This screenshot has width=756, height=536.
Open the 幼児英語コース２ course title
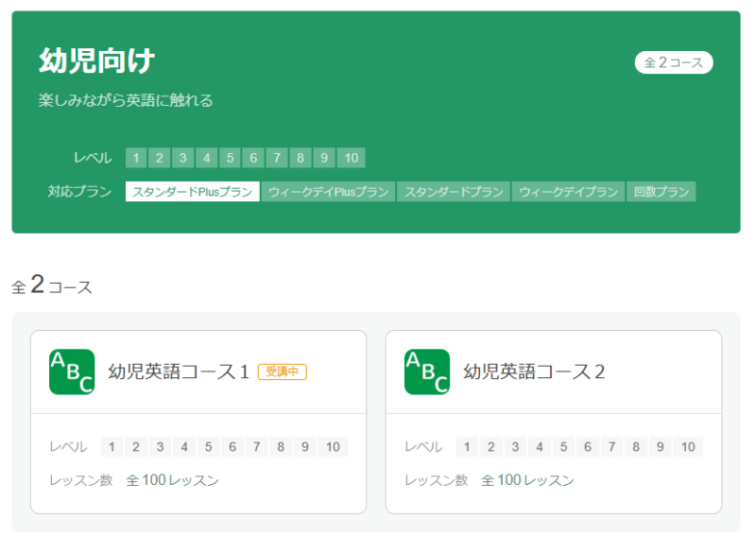[534, 372]
